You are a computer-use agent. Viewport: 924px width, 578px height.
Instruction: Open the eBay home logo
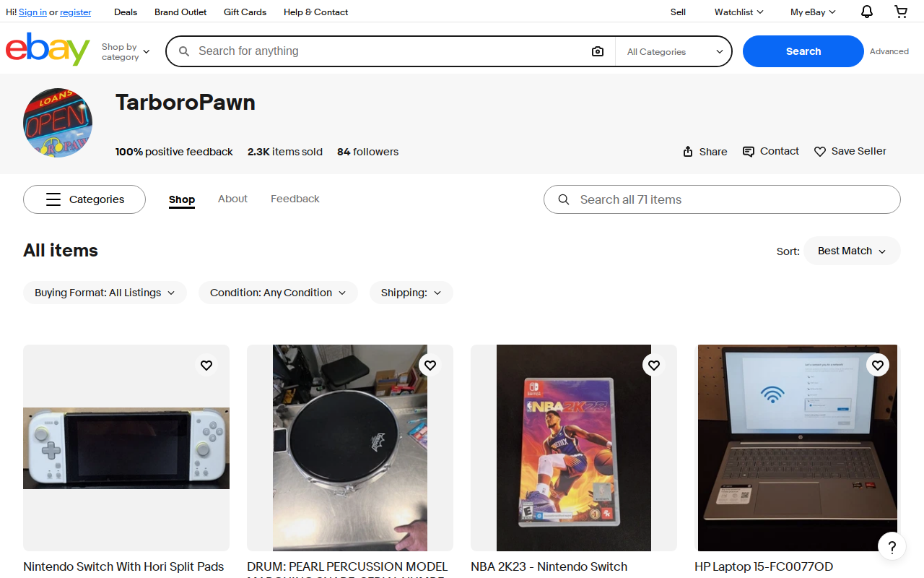(x=48, y=49)
